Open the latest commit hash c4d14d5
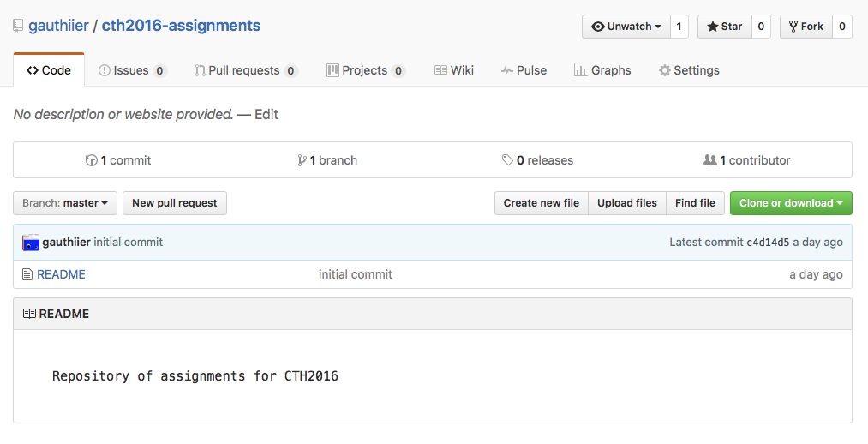Viewport: 868px width, 444px height. (x=768, y=243)
